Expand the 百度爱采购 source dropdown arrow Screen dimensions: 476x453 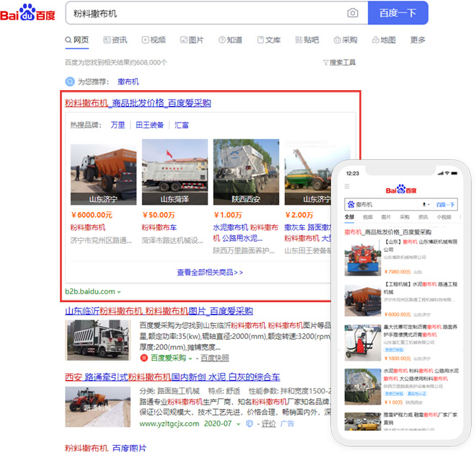click(x=190, y=359)
